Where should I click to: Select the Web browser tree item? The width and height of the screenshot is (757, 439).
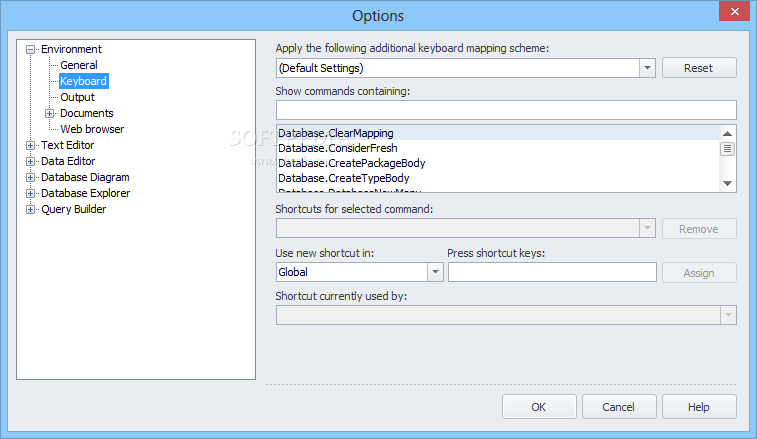[x=92, y=129]
